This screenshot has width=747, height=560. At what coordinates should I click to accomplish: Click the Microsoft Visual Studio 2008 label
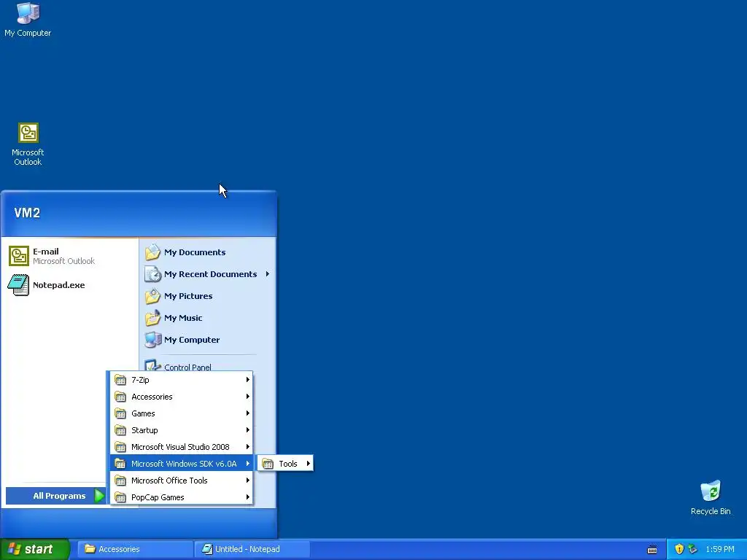pos(180,447)
